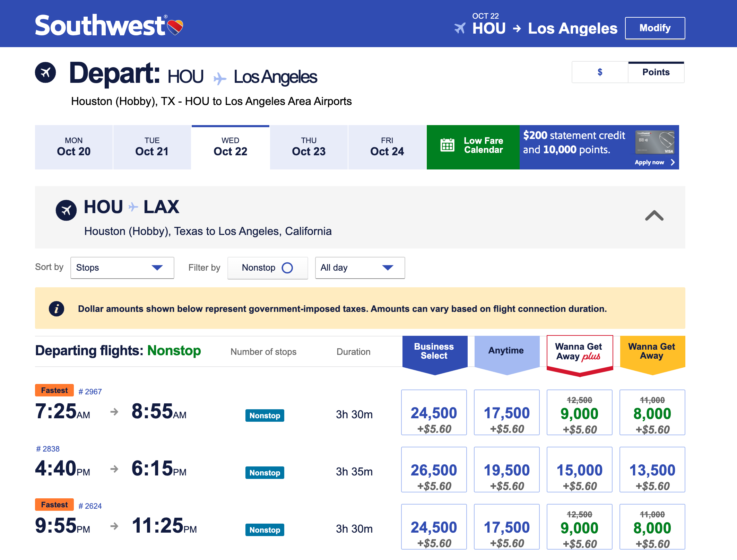
Task: Click the airplane icon in the header
Action: coord(460,28)
